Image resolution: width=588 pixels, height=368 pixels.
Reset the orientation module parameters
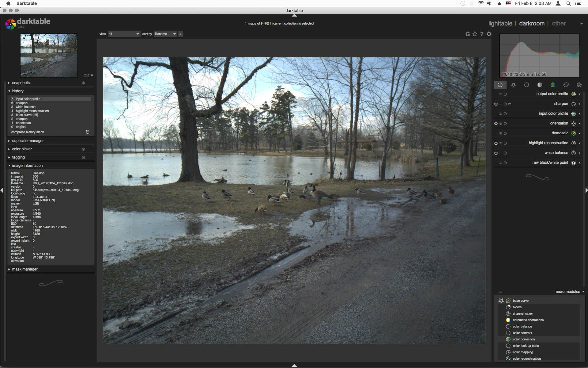pos(505,124)
